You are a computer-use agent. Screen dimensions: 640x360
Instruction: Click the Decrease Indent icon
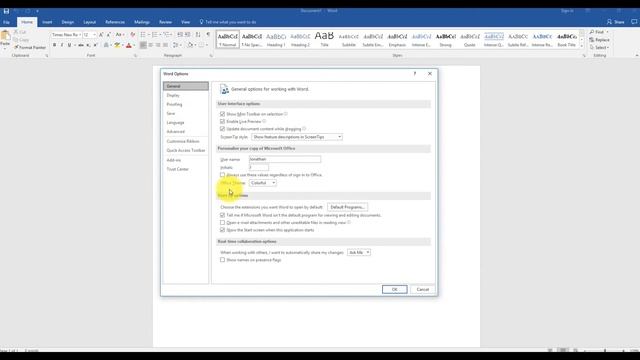[180, 35]
